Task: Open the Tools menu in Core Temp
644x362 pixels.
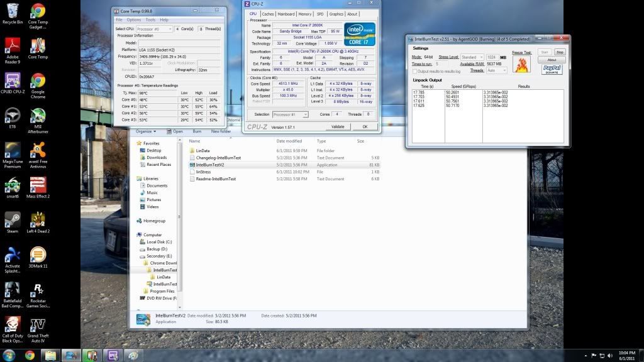Action: (x=151, y=19)
